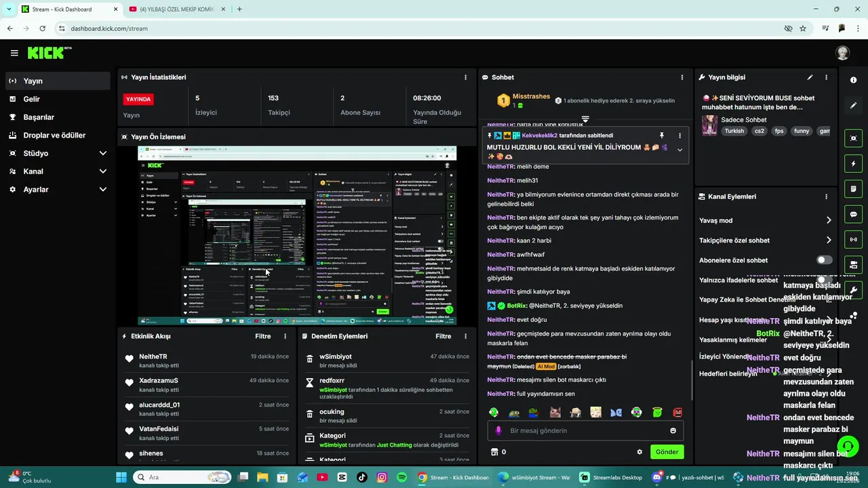Expand the pinned message chevron
The height and width of the screenshot is (488, 868).
[679, 150]
